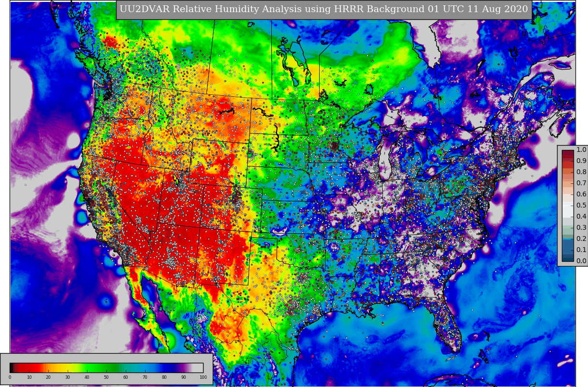
Task: Select the "50" tick label on horizontal colorbar
Action: pyautogui.click(x=106, y=377)
